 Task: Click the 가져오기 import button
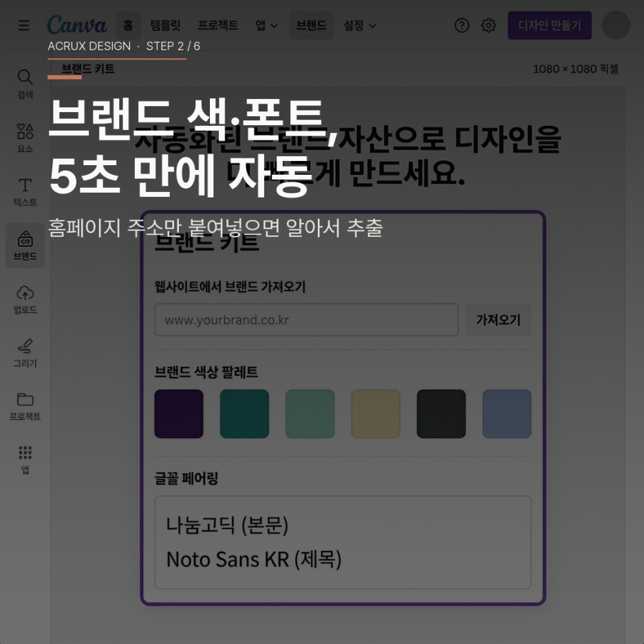(x=498, y=319)
